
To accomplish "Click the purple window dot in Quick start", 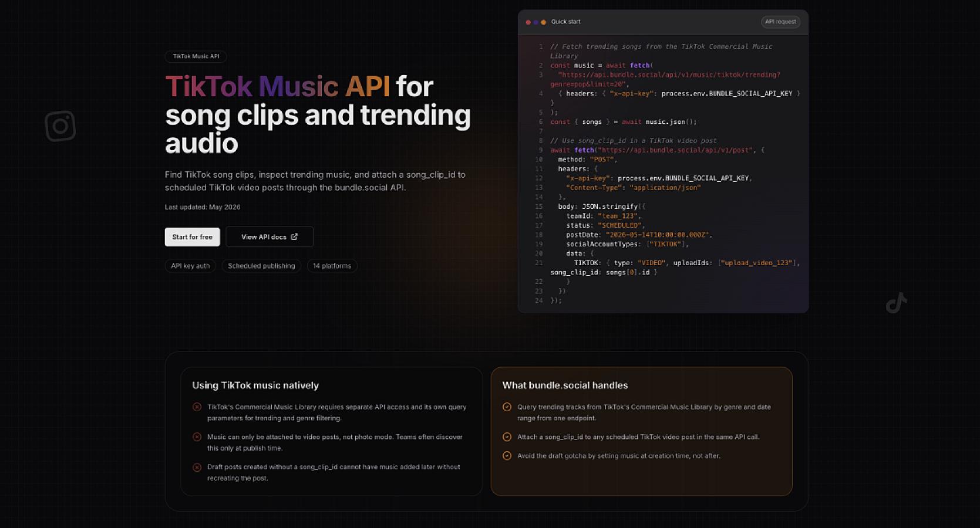I will [536, 22].
